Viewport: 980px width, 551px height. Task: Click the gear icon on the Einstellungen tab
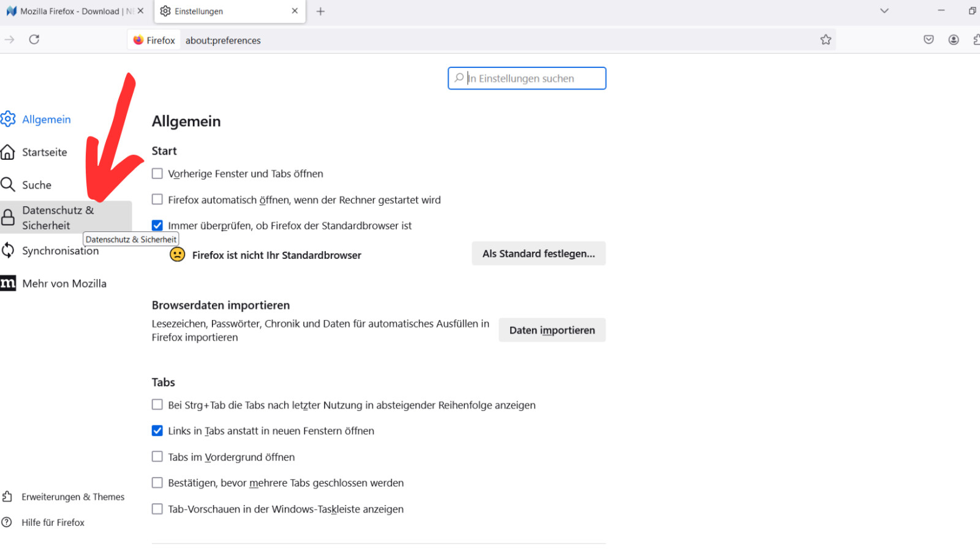[165, 11]
